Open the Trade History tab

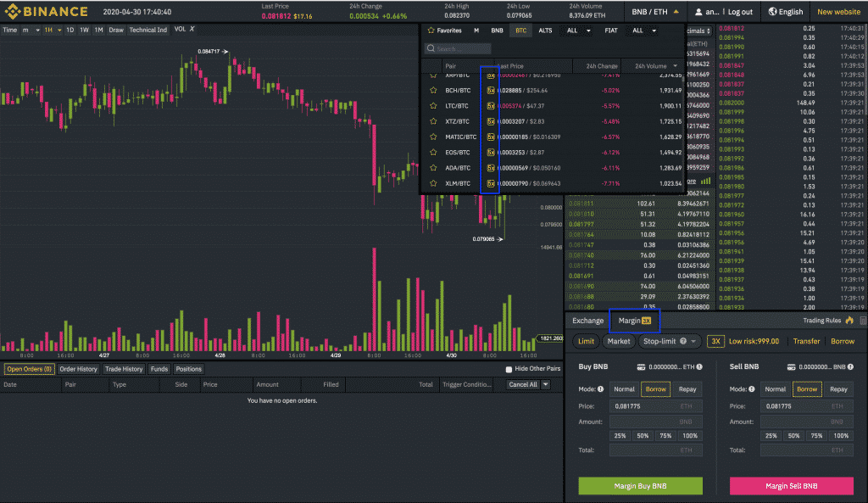click(124, 369)
